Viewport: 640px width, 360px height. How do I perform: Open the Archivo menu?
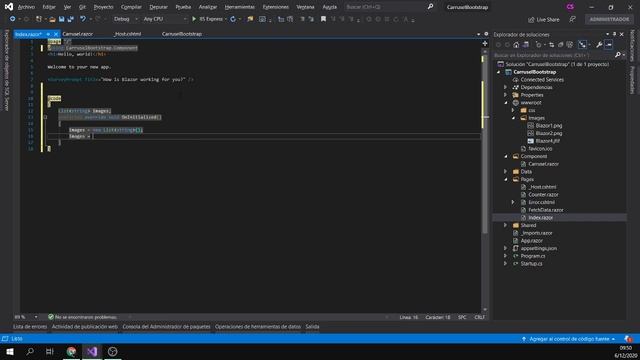pyautogui.click(x=26, y=7)
